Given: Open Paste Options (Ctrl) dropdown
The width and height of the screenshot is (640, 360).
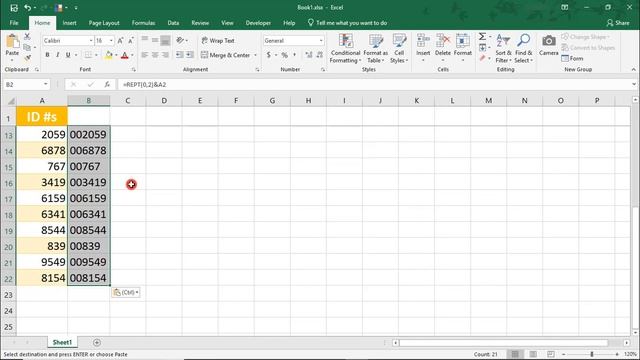Looking at the screenshot, I should pyautogui.click(x=126, y=292).
